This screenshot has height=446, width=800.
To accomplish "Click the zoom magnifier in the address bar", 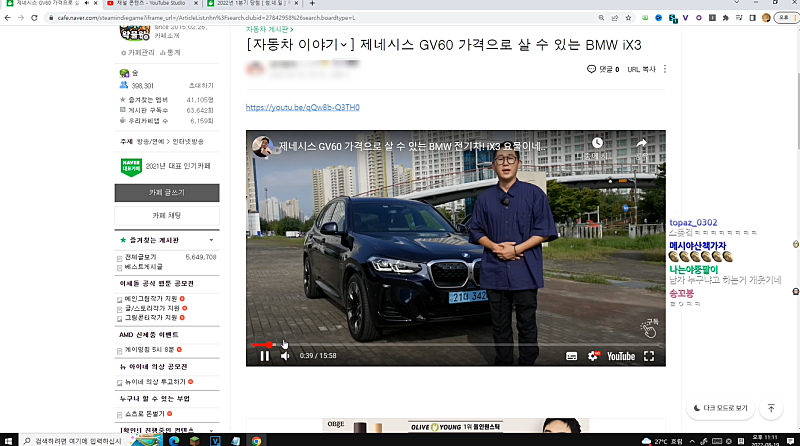I will point(601,18).
